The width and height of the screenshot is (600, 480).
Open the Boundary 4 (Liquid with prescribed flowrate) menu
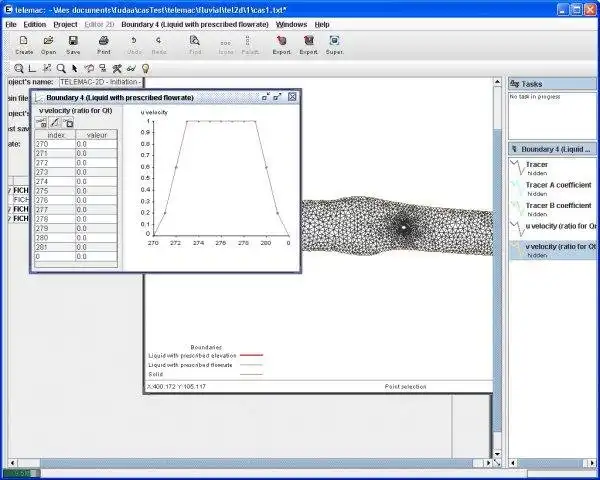point(195,24)
